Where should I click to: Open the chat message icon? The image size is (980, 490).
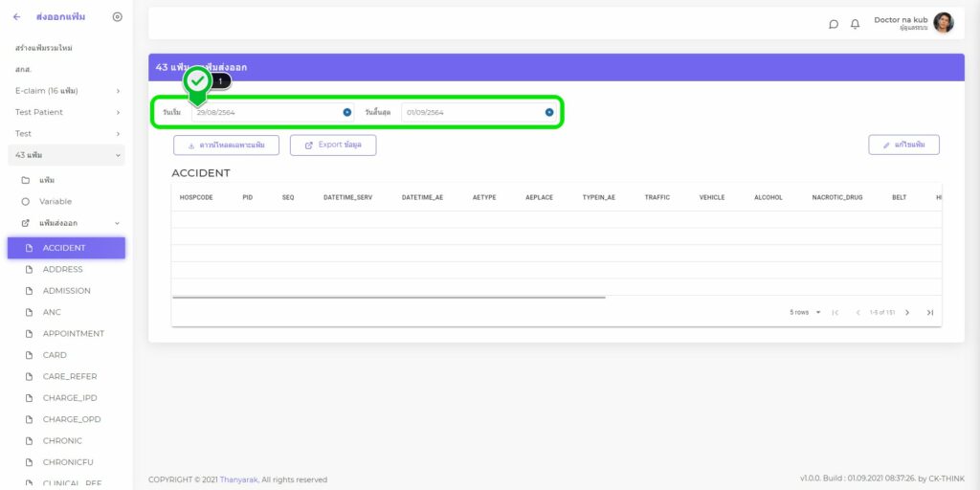click(x=834, y=24)
